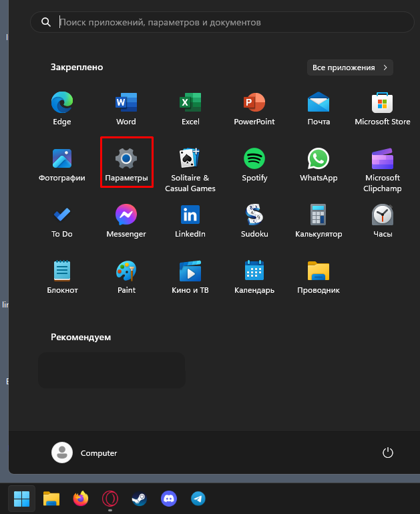Open Кино и ТВ app
Viewport: 420px width, 514px height.
pos(190,277)
